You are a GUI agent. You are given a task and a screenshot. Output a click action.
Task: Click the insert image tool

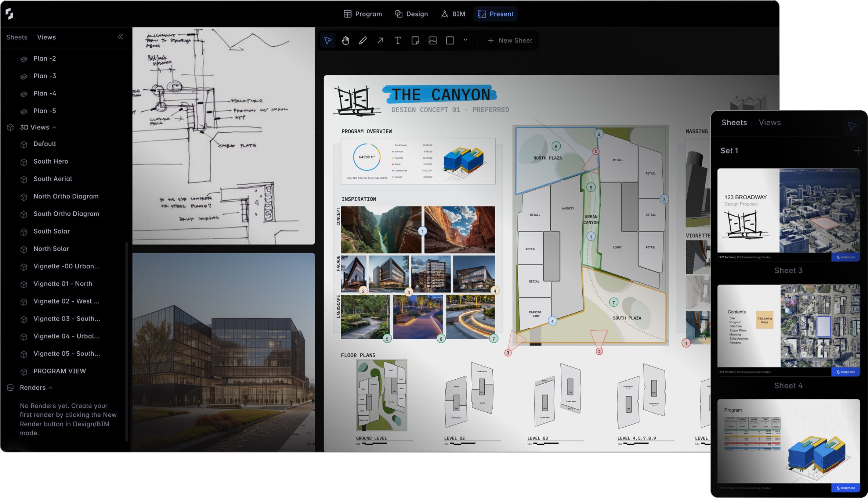(x=433, y=40)
